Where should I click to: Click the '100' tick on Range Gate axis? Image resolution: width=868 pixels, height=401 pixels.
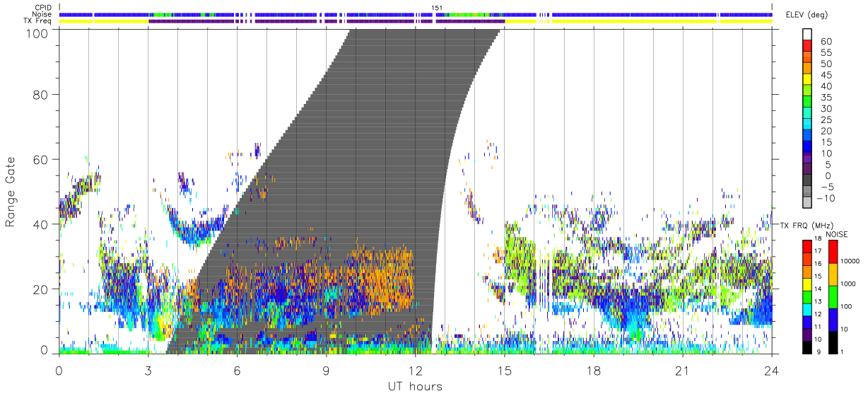(37, 33)
